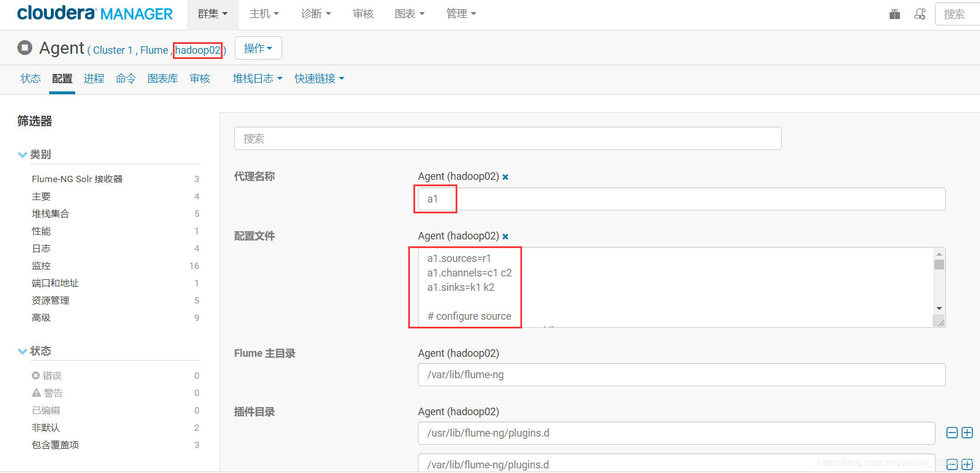Switch to the 命令 tab
Viewport: 980px width, 473px height.
coord(125,79)
